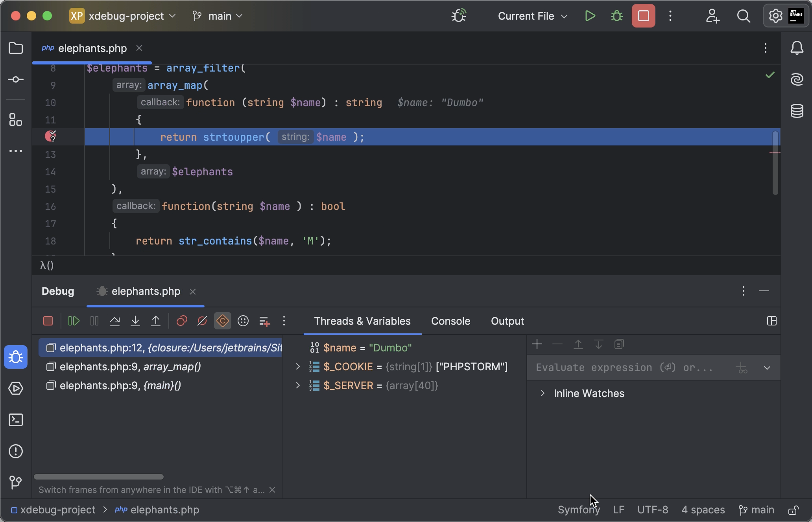Open the Current File run configuration dropdown
Image resolution: width=812 pixels, height=522 pixels.
pyautogui.click(x=532, y=16)
